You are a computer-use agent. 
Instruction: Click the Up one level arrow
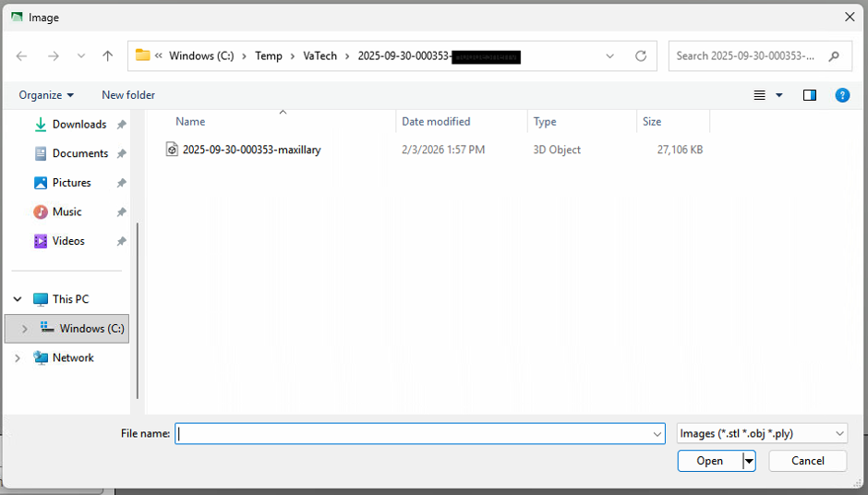click(107, 56)
